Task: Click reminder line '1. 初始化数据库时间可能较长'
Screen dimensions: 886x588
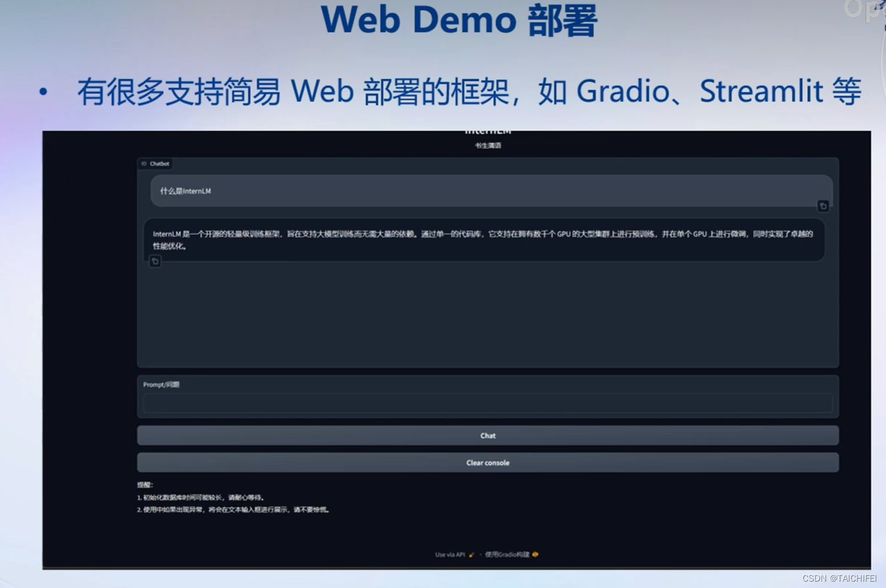Action: (x=200, y=498)
